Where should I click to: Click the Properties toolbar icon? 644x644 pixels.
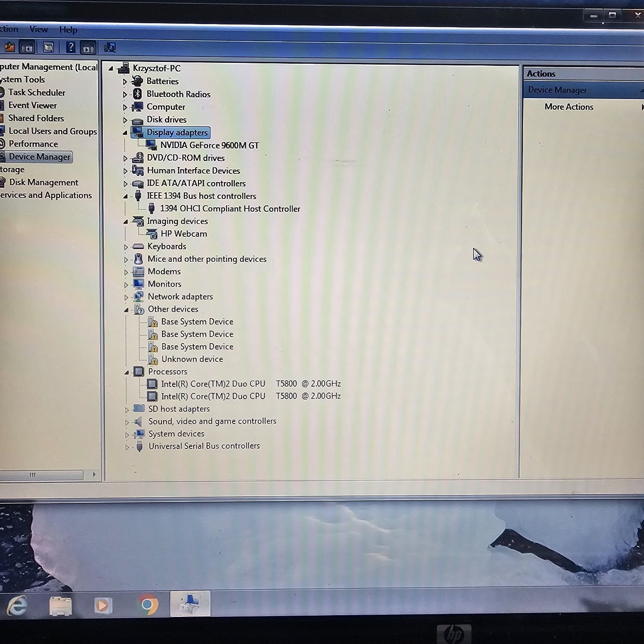tap(48, 47)
